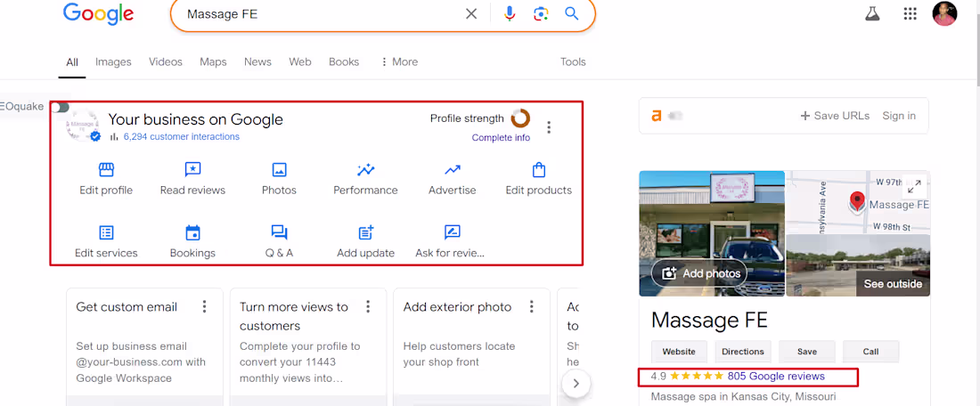Switch to the Maps tab

coord(213,61)
